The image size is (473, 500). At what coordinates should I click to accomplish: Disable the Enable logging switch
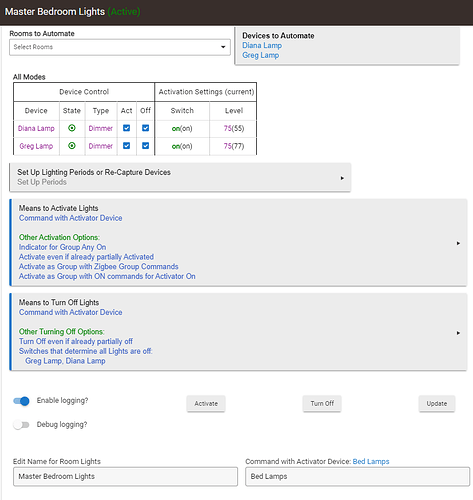21,401
